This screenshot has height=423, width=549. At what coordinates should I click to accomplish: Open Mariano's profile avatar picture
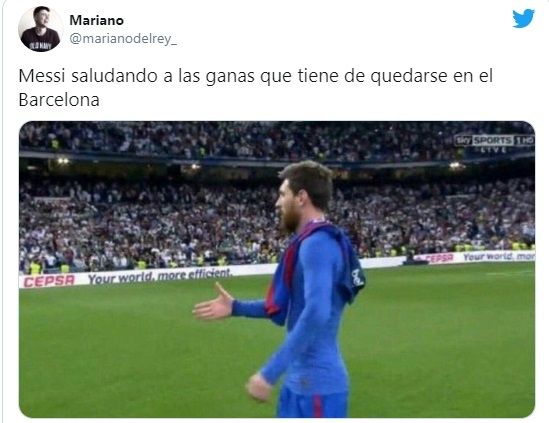point(40,29)
